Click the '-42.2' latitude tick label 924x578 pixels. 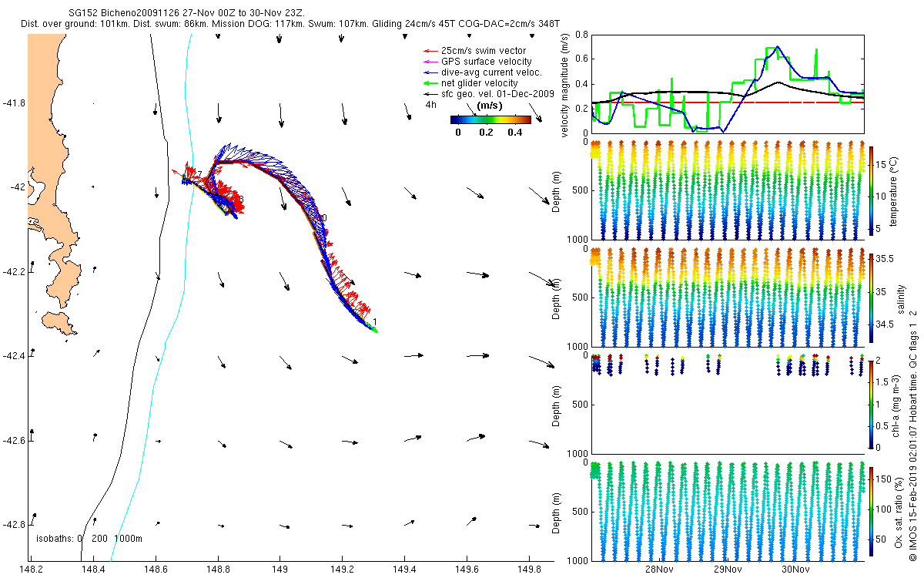(14, 272)
